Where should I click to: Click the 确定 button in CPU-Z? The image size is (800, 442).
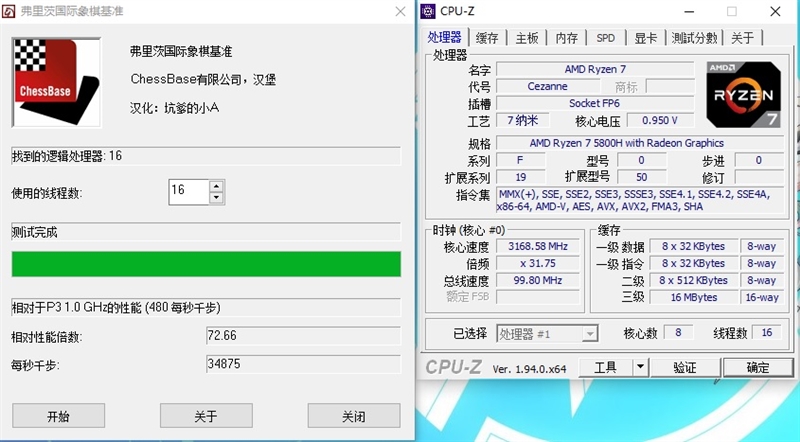(758, 367)
